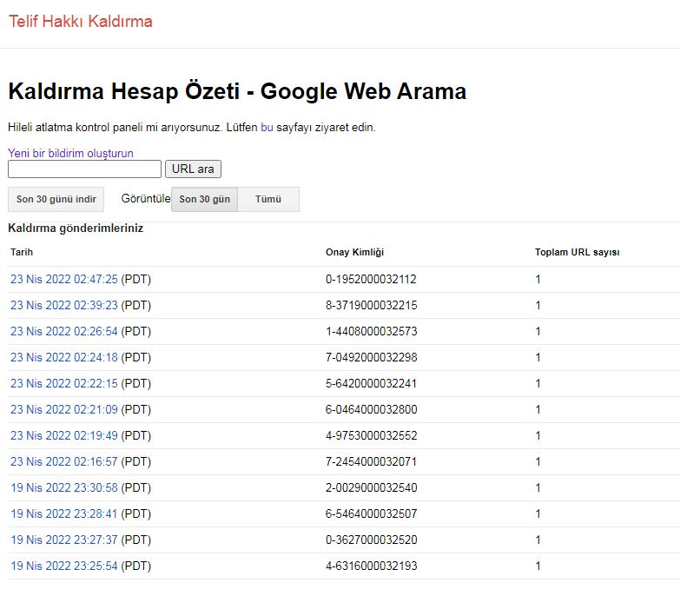
Task: Select confirmation ID 0-3627000032520
Action: [371, 540]
